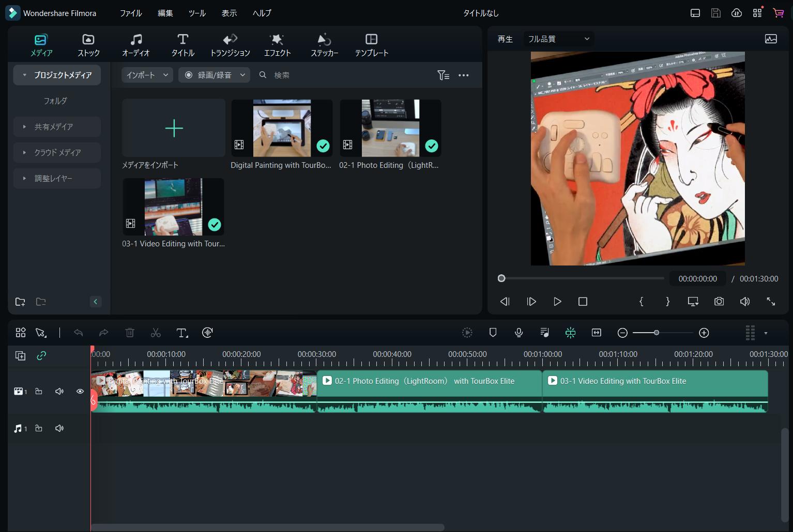Switch to the エフェクト tab
This screenshot has width=793, height=532.
point(278,45)
